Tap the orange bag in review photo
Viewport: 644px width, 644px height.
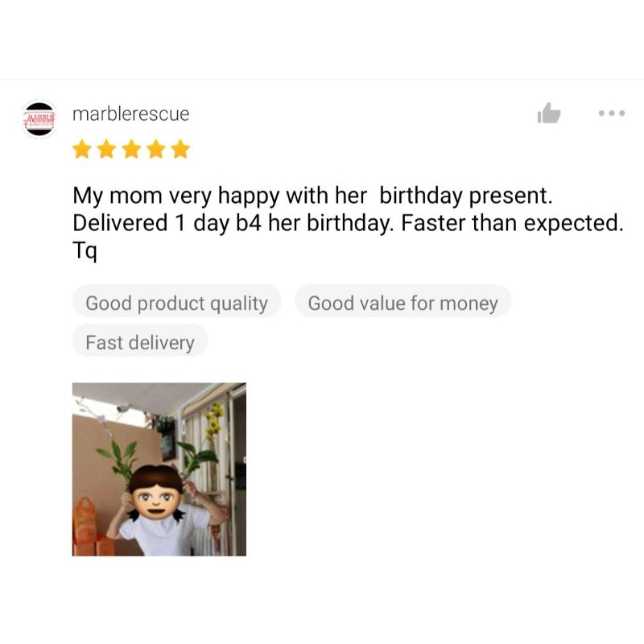[85, 522]
